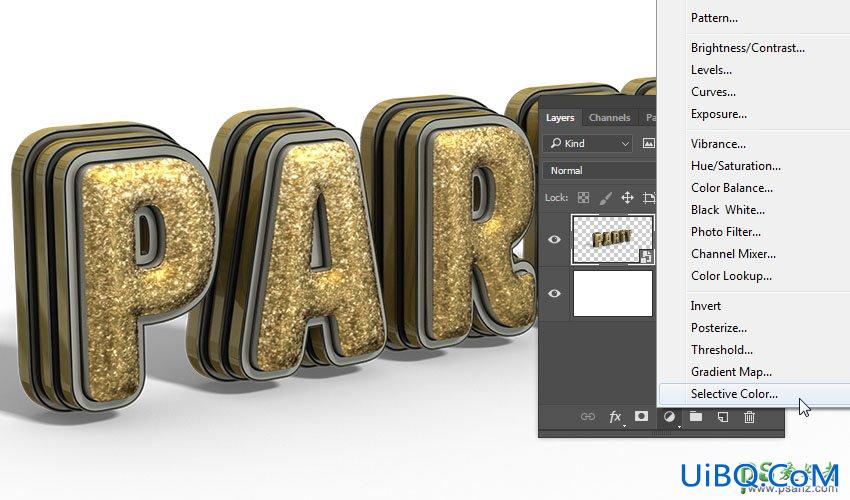850x500 pixels.
Task: Filter for pixel layers icon
Action: click(648, 143)
